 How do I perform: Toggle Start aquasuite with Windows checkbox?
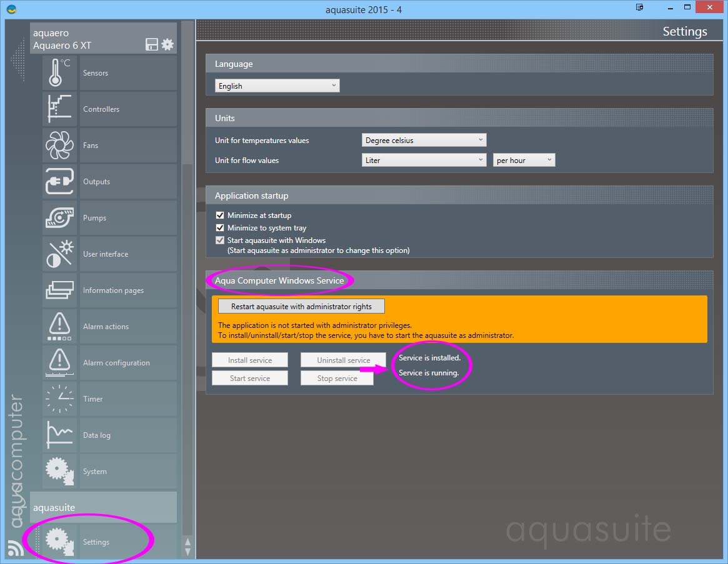pos(220,240)
